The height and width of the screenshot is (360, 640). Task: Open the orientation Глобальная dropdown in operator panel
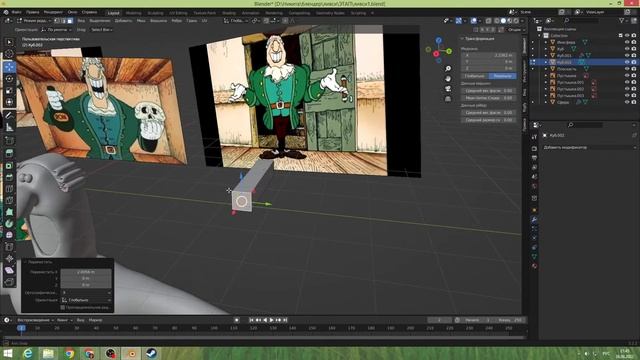point(86,300)
